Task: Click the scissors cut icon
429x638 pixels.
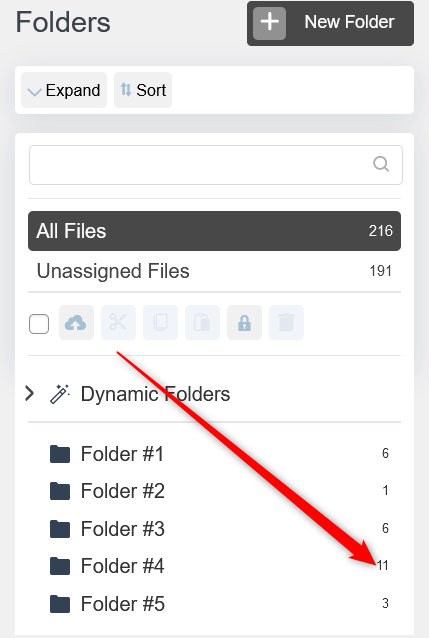Action: click(x=118, y=323)
